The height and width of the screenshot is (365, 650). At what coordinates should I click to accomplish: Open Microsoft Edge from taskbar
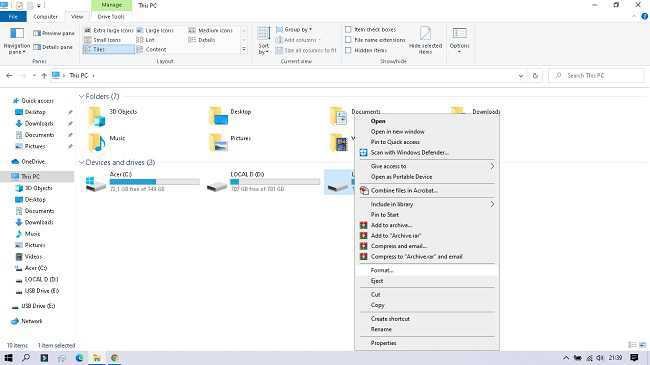coord(79,358)
